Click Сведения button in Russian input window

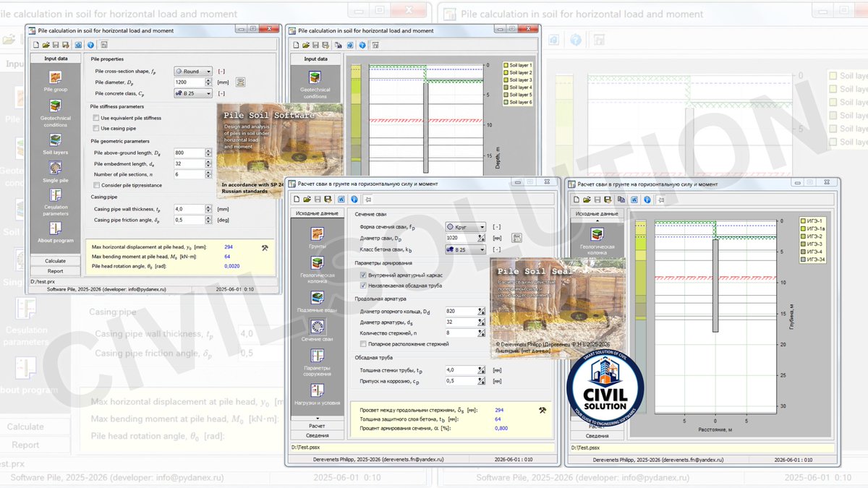[317, 435]
